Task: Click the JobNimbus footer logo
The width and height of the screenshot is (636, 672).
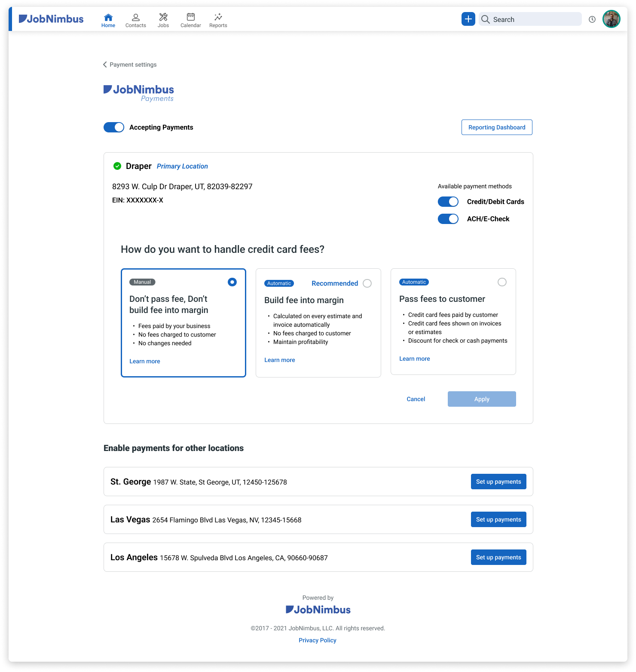Action: click(x=318, y=610)
